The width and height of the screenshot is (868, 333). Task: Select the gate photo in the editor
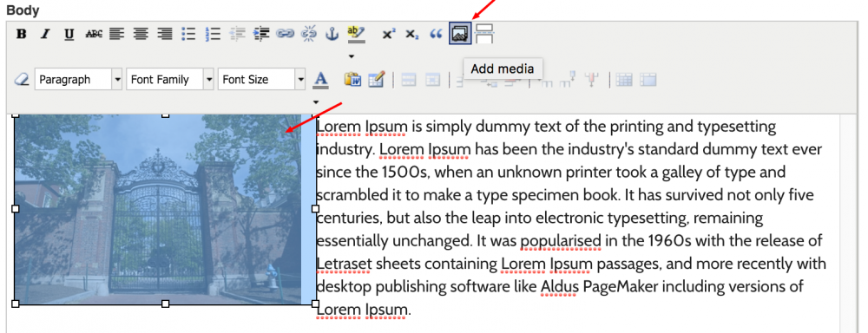165,209
